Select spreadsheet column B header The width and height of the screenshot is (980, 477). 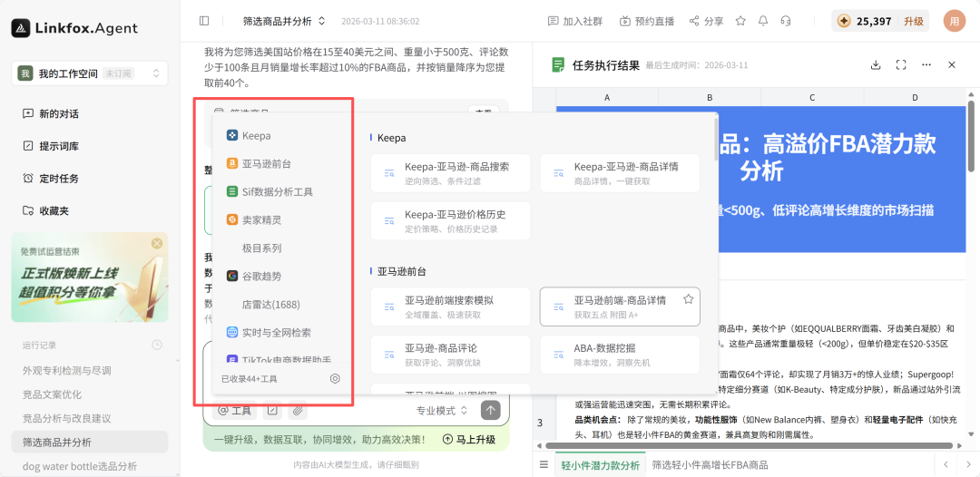(x=710, y=97)
